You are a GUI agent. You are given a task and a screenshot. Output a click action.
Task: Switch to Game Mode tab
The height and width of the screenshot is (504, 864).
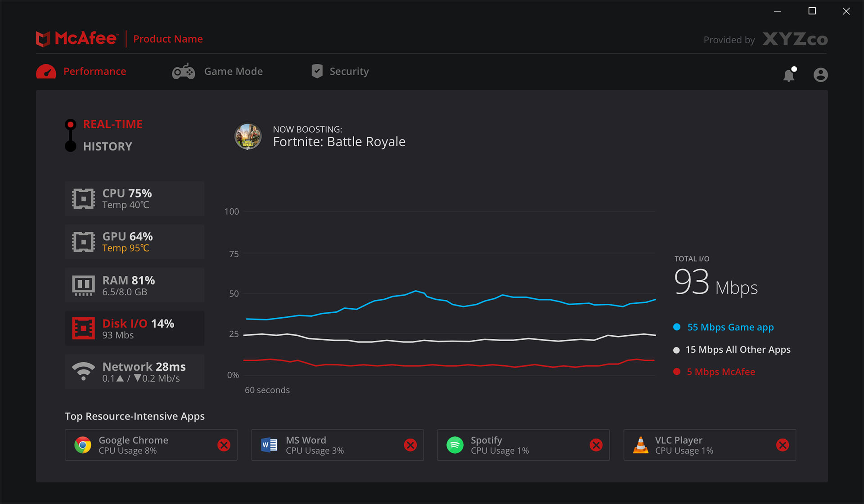(217, 72)
